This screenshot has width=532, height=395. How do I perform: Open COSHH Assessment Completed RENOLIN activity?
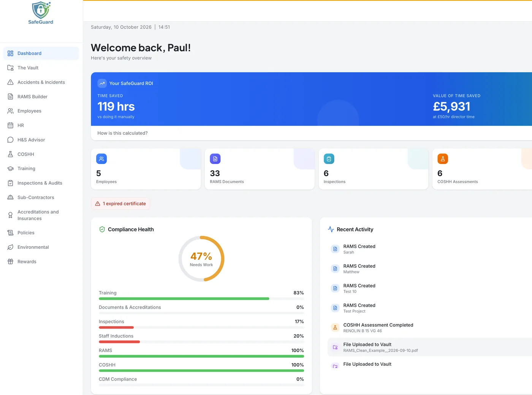pyautogui.click(x=430, y=328)
